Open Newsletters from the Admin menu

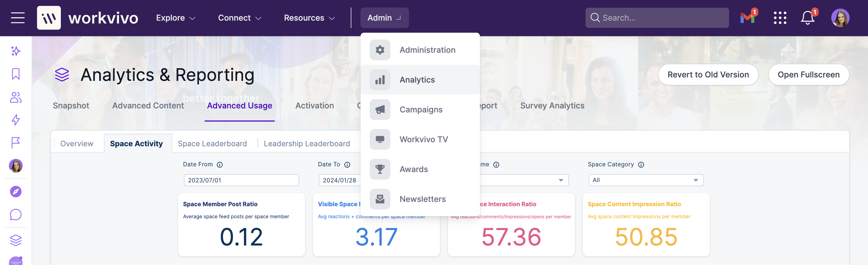pos(422,199)
